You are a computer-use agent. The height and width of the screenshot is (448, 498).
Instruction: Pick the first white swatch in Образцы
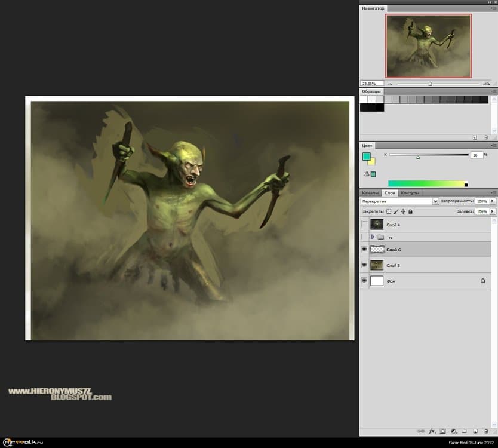(x=364, y=99)
